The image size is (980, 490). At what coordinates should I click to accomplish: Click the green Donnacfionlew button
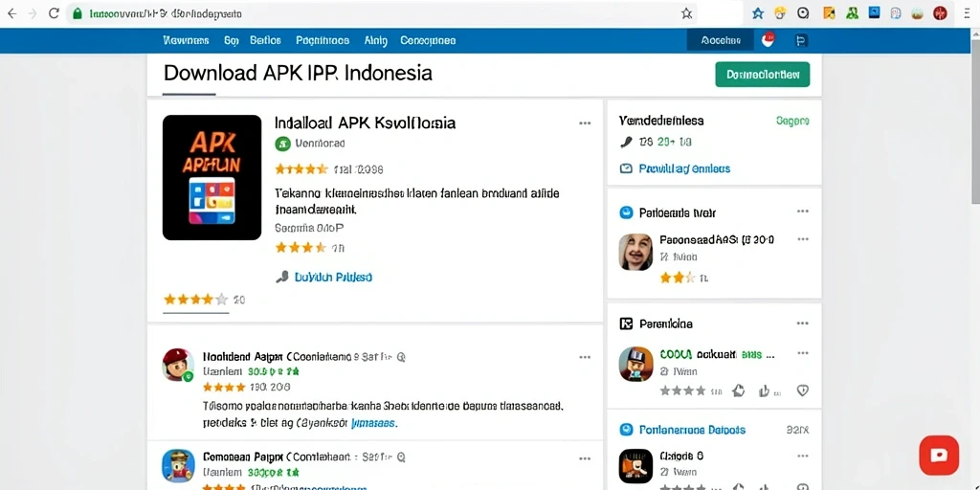(x=763, y=75)
